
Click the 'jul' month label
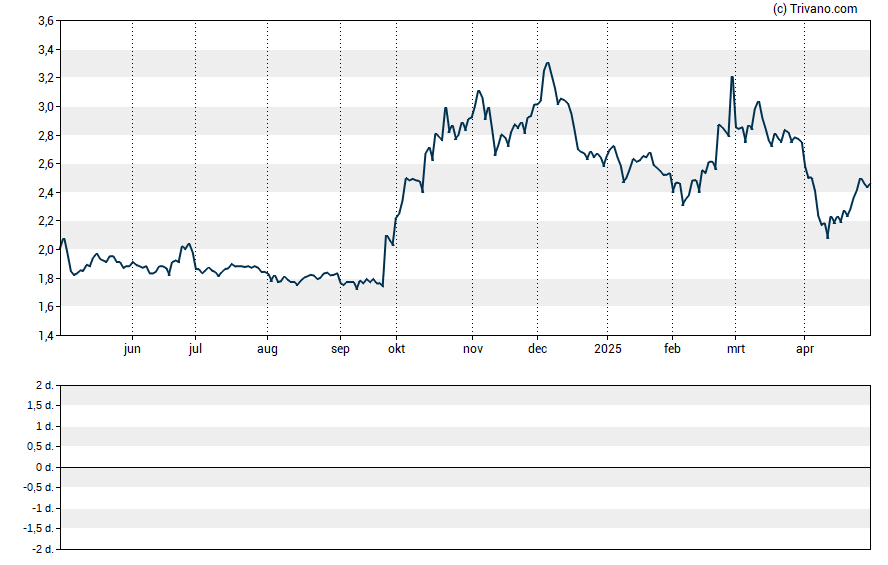[x=195, y=349]
